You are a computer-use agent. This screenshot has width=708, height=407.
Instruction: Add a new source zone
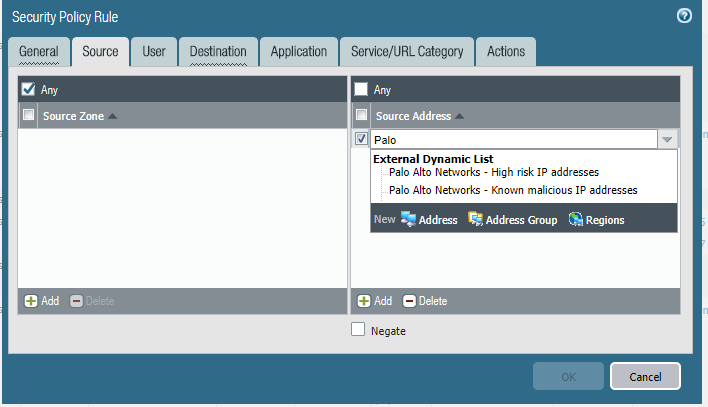click(41, 301)
